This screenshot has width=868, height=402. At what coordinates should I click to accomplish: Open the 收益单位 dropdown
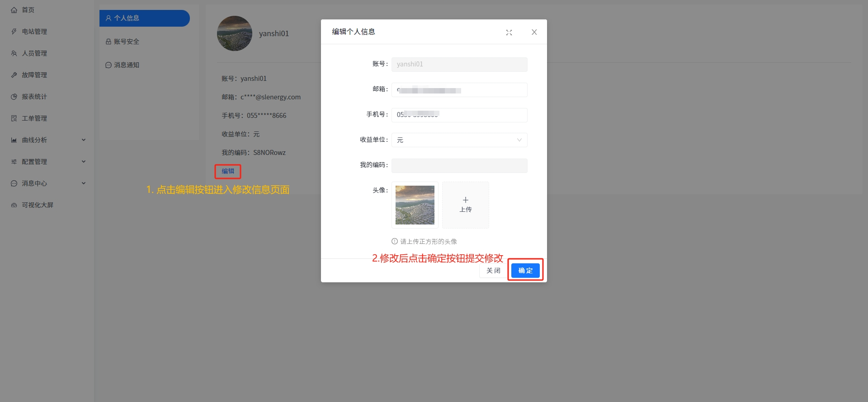459,140
